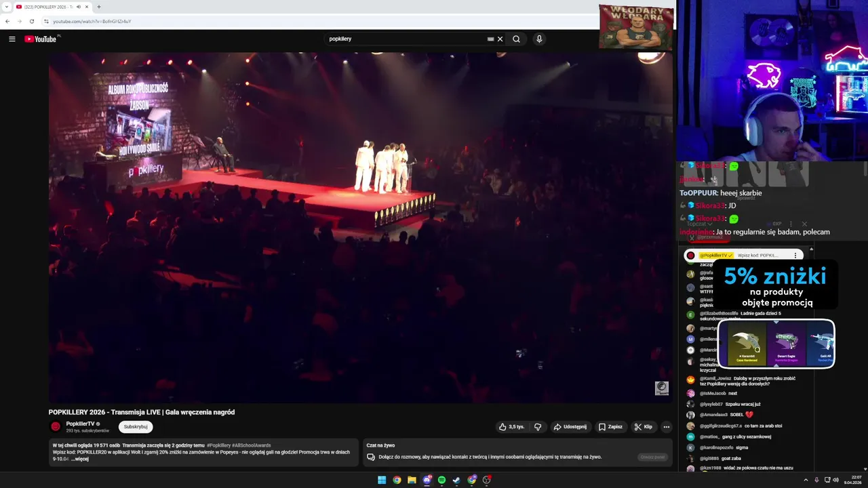Open a new browser tab with the plus button
The image size is (868, 488).
tap(99, 7)
